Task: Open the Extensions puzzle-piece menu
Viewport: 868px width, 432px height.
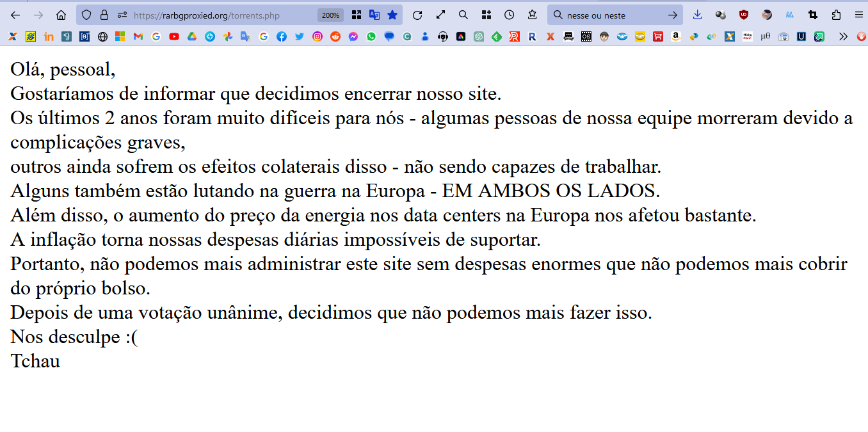Action: click(x=836, y=15)
